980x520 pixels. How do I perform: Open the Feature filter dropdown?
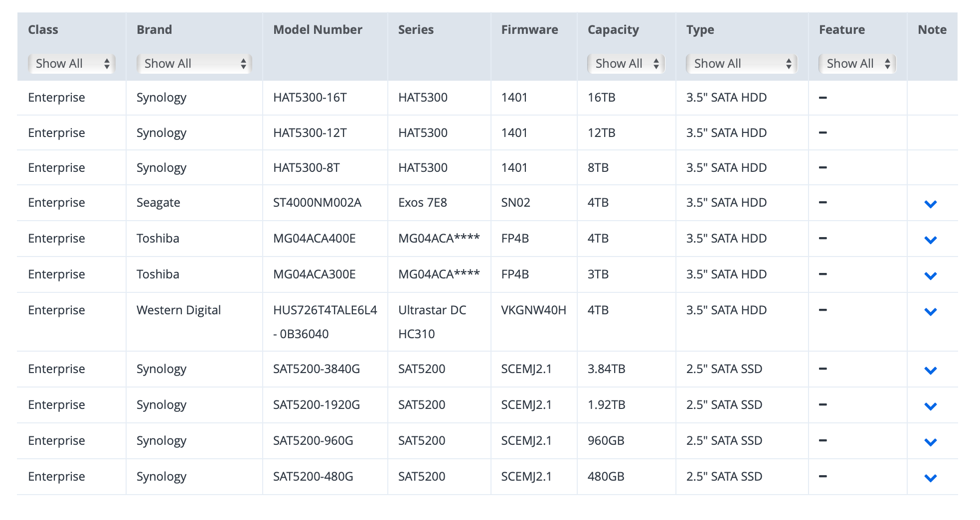(x=857, y=64)
